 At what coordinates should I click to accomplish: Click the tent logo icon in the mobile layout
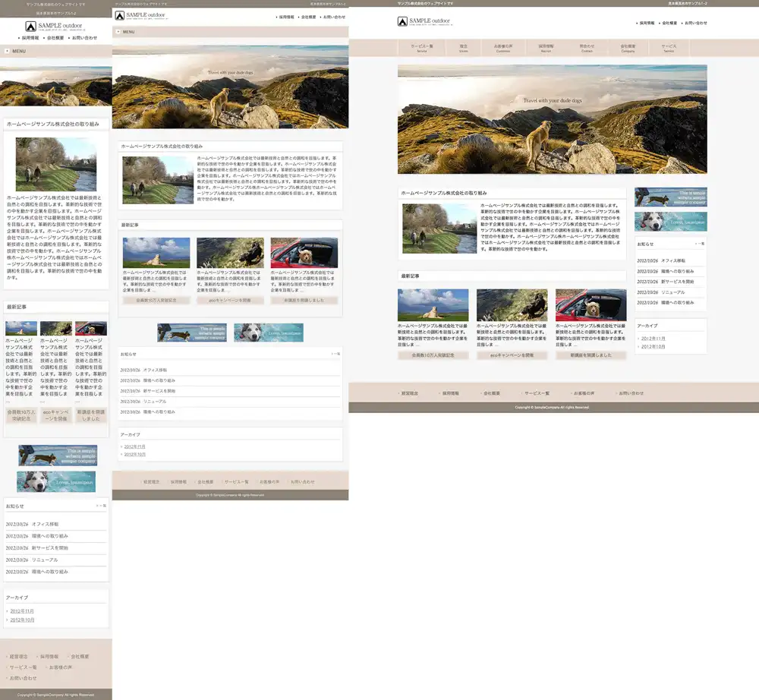coord(31,27)
